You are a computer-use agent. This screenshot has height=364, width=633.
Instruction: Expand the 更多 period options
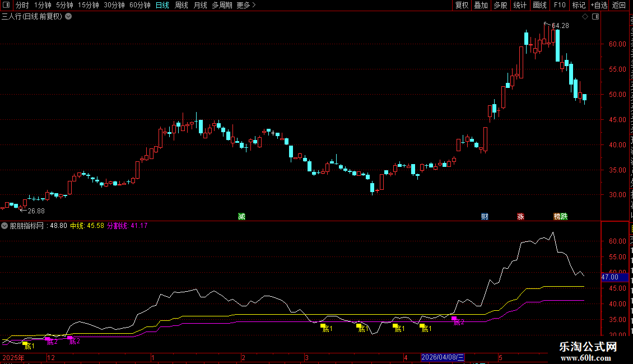pyautogui.click(x=246, y=5)
